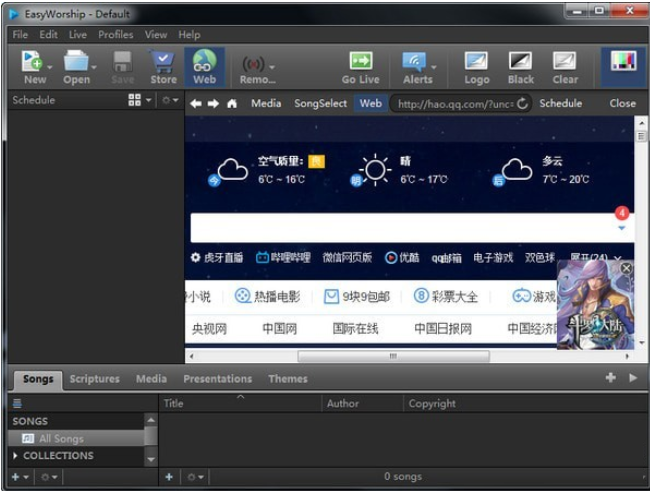Reload the web page
Viewport: 650px width, 491px height.
pyautogui.click(x=522, y=103)
